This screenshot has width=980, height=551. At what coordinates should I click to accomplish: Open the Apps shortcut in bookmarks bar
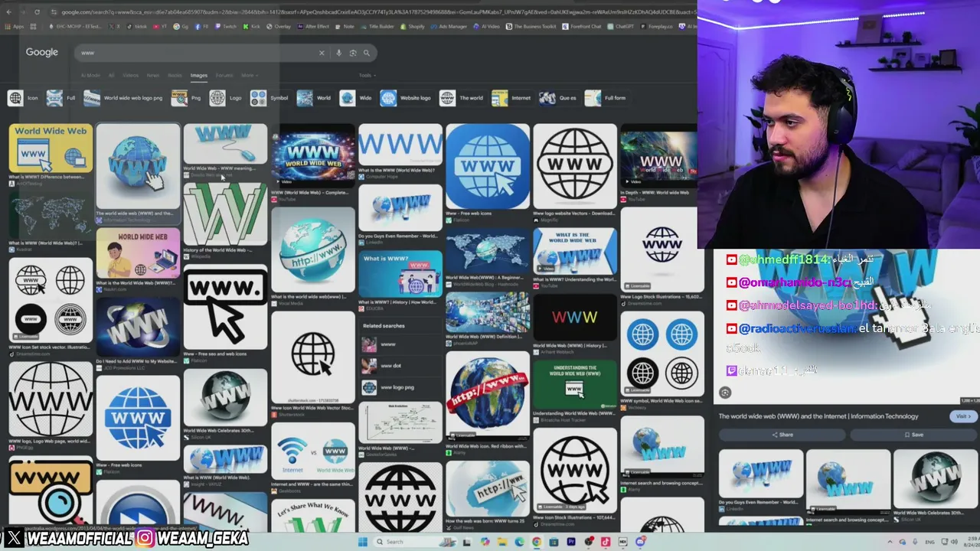[15, 26]
